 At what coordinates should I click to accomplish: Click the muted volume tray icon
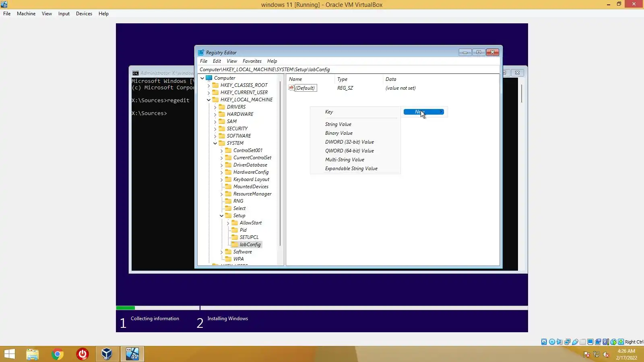(x=606, y=354)
